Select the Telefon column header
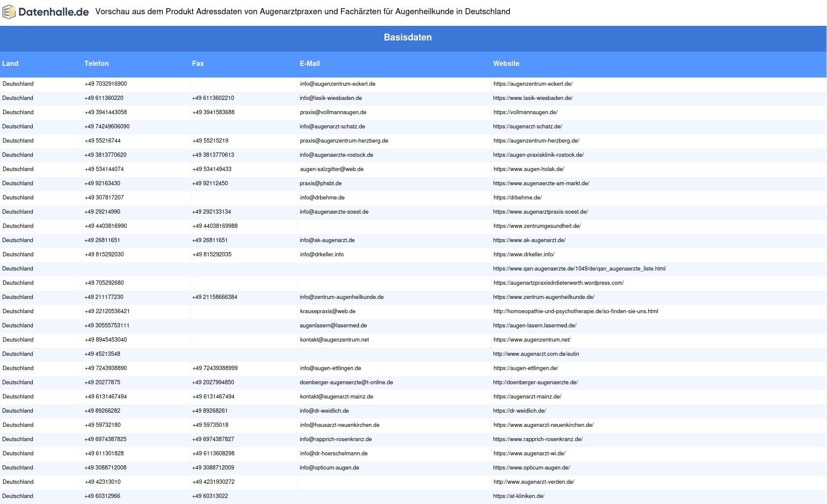 96,63
